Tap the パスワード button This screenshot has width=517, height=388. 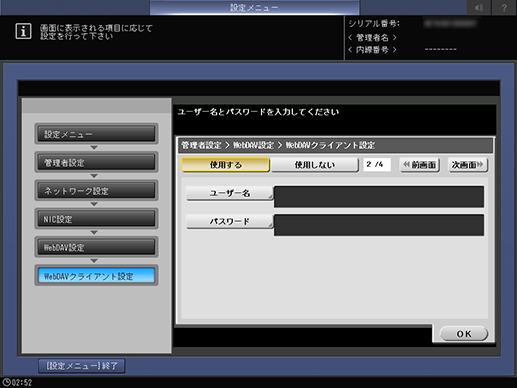click(x=230, y=222)
